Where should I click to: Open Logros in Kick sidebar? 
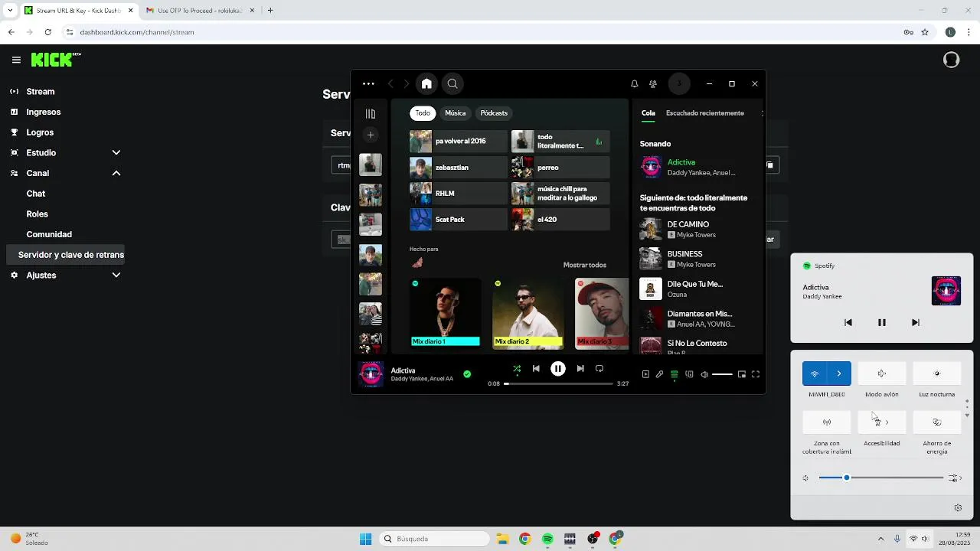click(x=40, y=132)
